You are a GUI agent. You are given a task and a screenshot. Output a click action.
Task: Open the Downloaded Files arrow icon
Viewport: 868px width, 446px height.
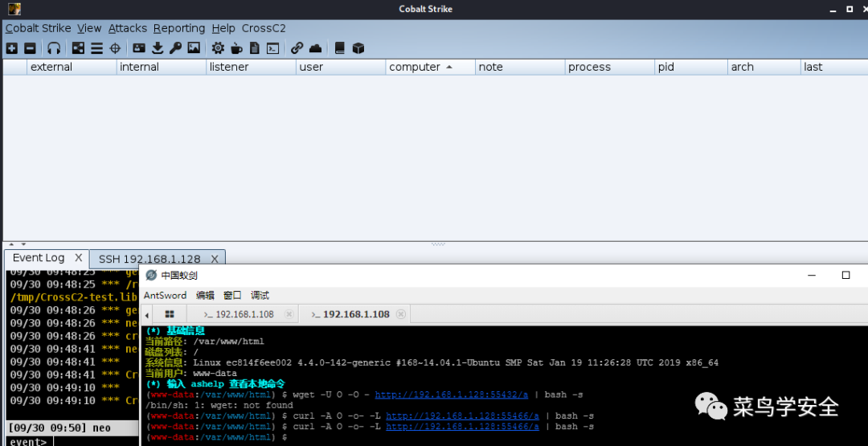[x=158, y=48]
